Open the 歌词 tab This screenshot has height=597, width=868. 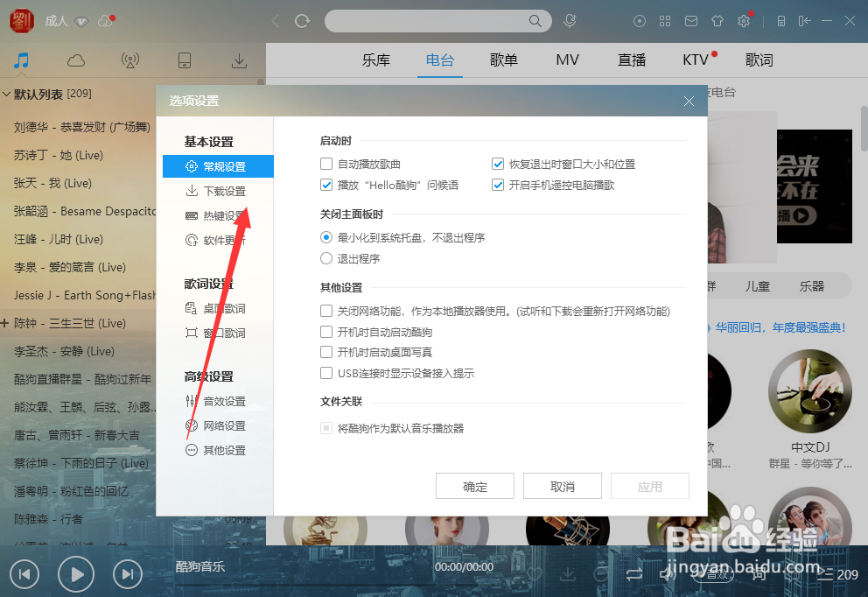point(759,60)
